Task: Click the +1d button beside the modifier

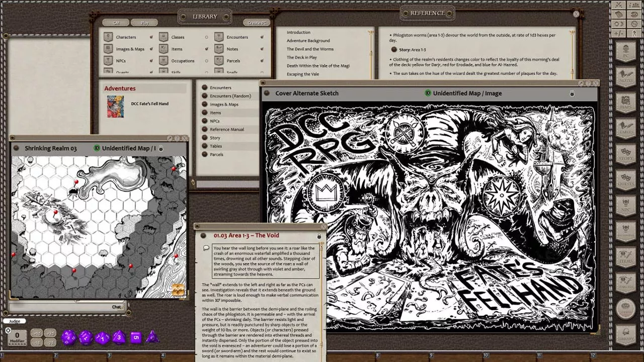Action: pos(37,333)
